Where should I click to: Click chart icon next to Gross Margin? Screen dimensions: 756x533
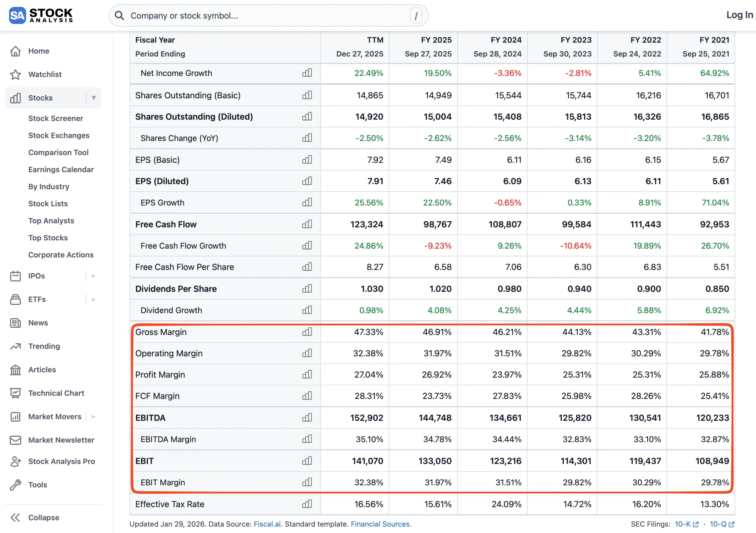click(307, 332)
